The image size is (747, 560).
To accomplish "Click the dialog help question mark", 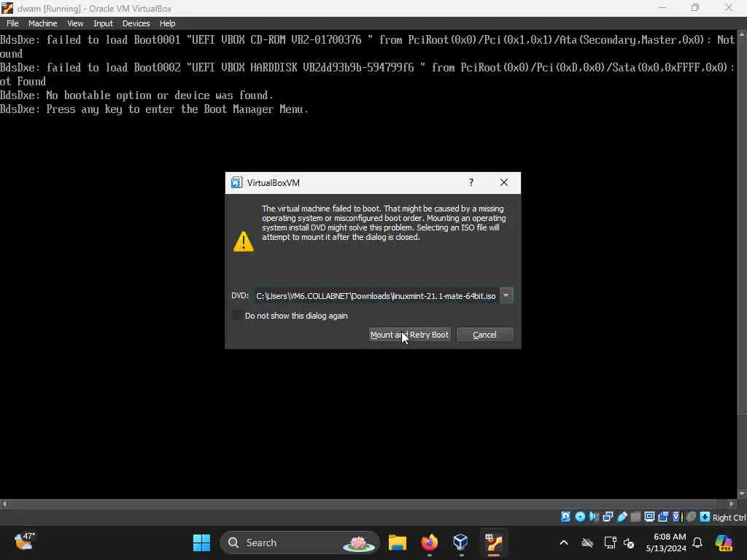I will pos(471,182).
